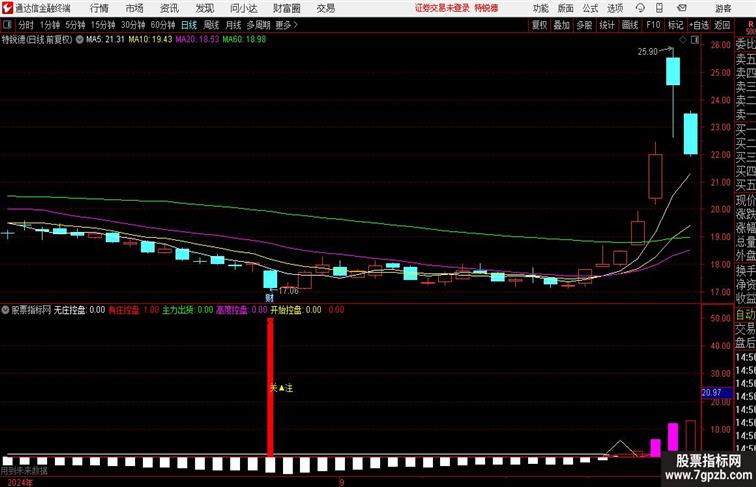Expand the 更多 periods dropdown
This screenshot has height=487, width=756.
[x=286, y=25]
